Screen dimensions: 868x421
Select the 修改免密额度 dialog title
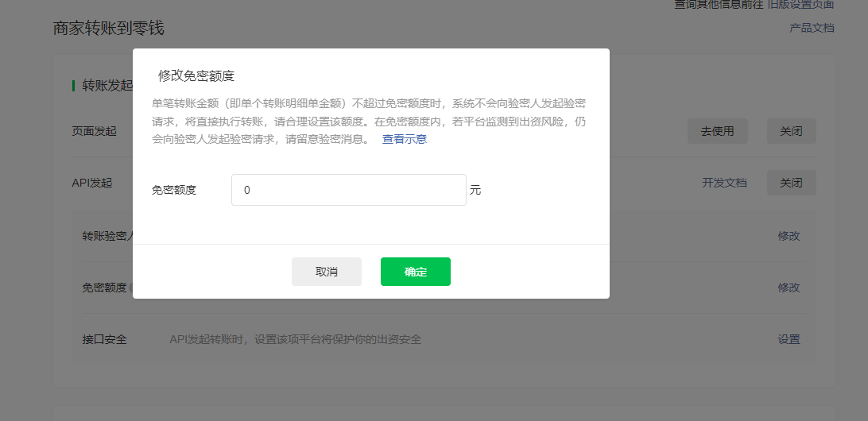pos(196,76)
